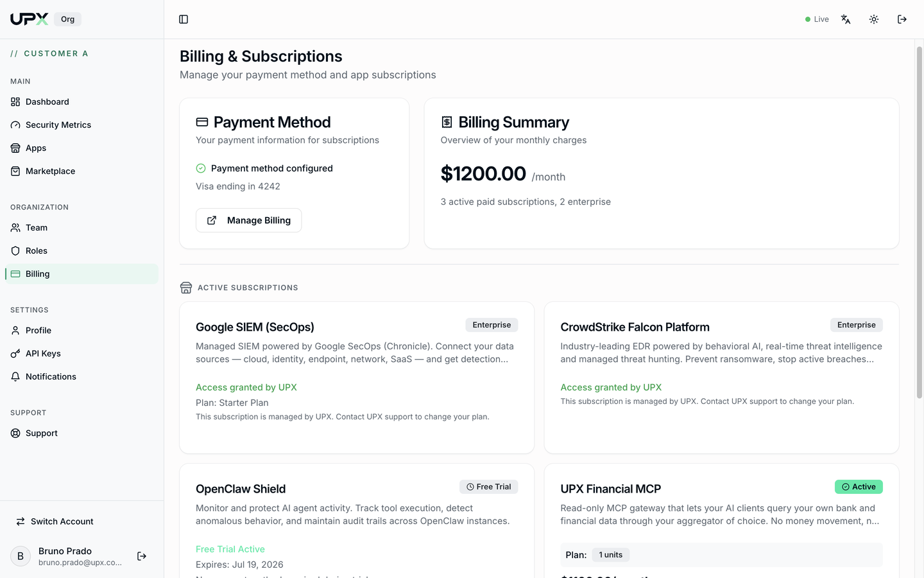Screen dimensions: 924x578
Task: Open the Team page
Action: [x=81, y=227]
